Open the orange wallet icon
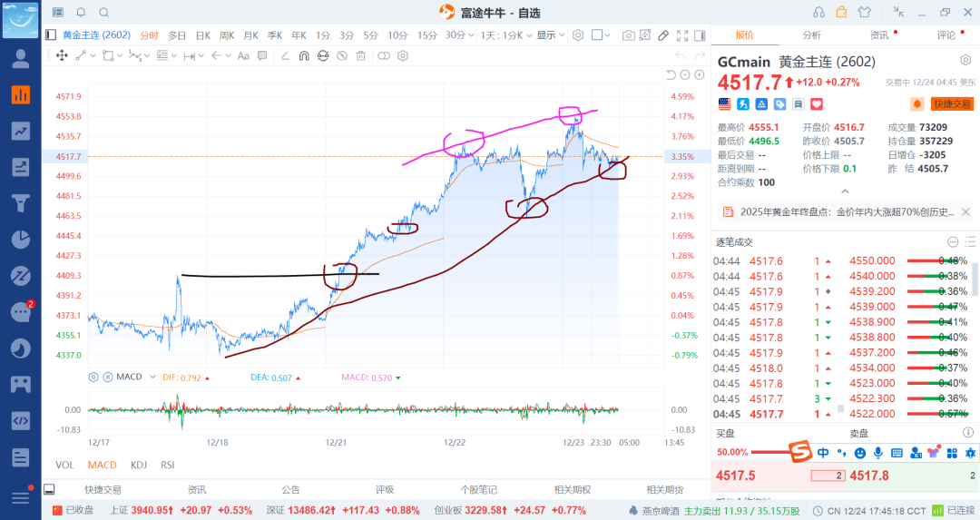This screenshot has width=980, height=520. tap(841, 12)
